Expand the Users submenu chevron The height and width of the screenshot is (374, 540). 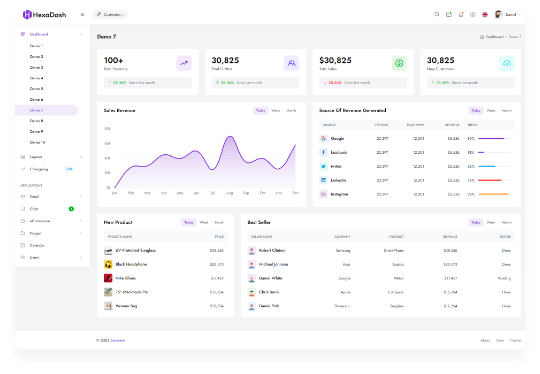81,257
